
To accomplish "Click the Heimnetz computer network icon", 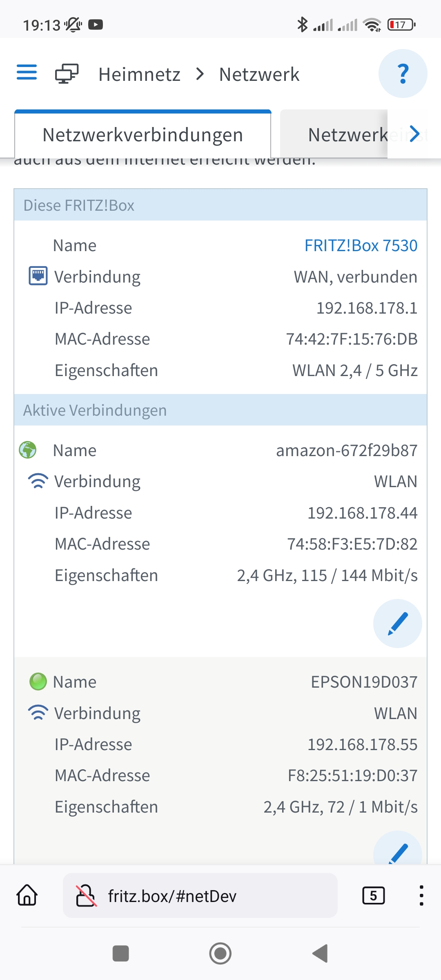I will point(67,74).
